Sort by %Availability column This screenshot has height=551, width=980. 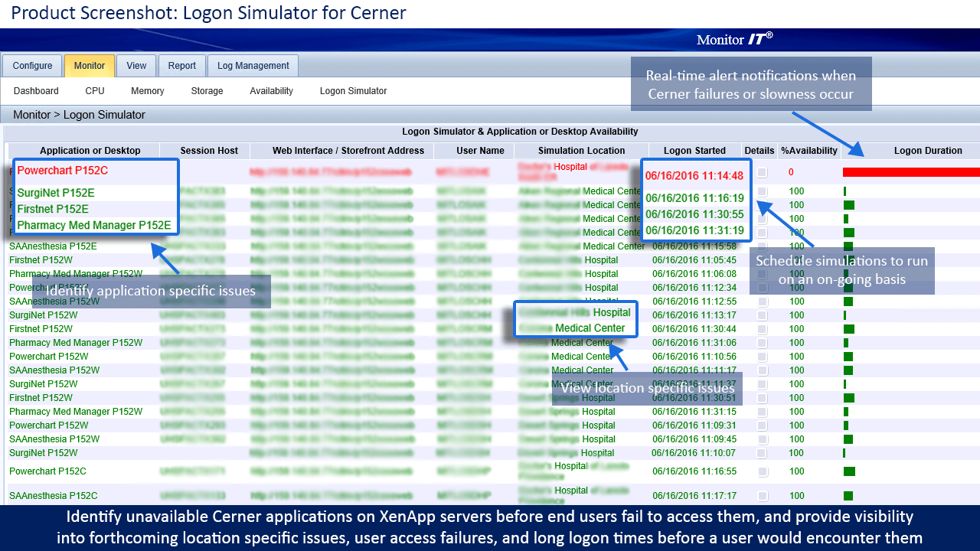pos(809,151)
